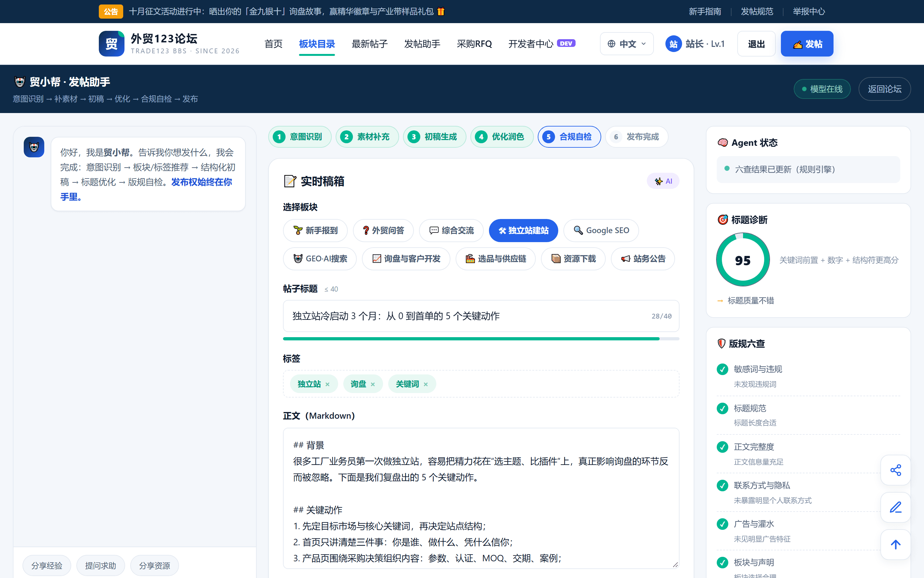This screenshot has height=578, width=924.
Task: Open the 举报中心 link
Action: [x=809, y=12]
